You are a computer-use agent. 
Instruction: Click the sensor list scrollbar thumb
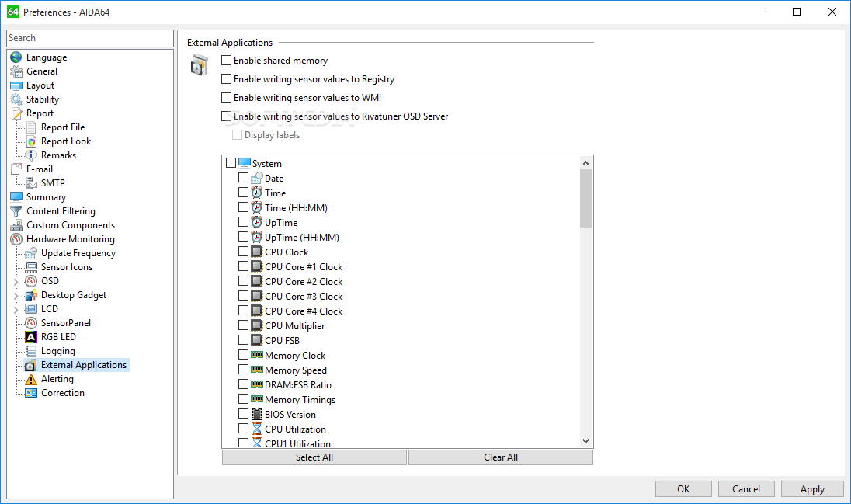point(585,198)
